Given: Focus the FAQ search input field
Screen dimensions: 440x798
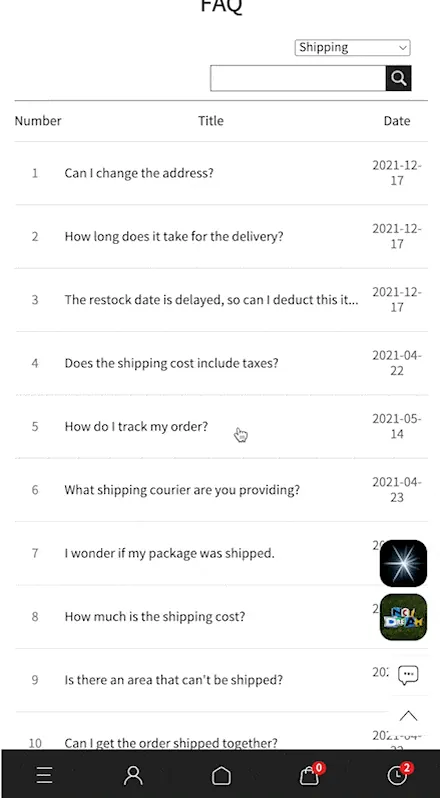Looking at the screenshot, I should pos(298,78).
